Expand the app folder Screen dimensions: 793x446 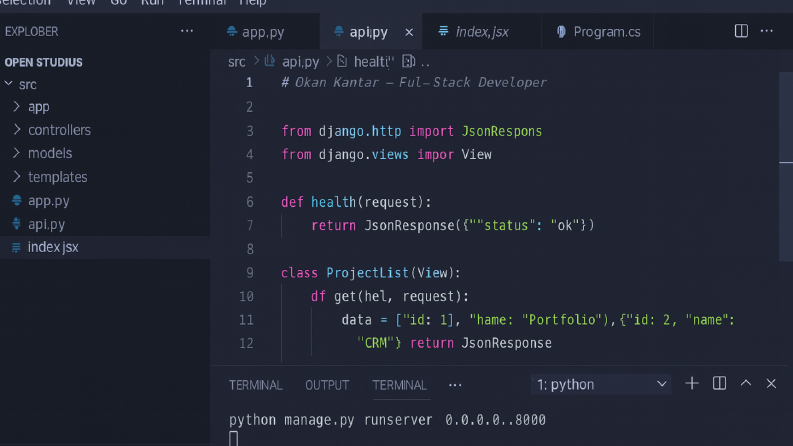pos(38,107)
